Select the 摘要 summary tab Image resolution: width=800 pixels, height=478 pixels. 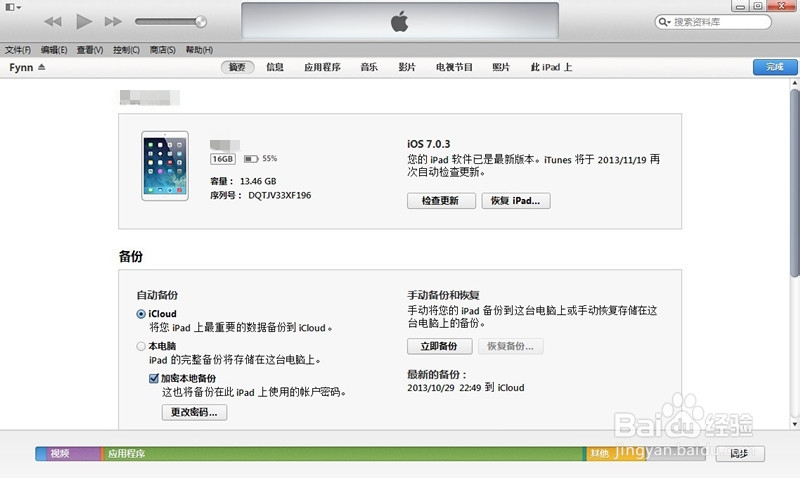click(x=237, y=67)
